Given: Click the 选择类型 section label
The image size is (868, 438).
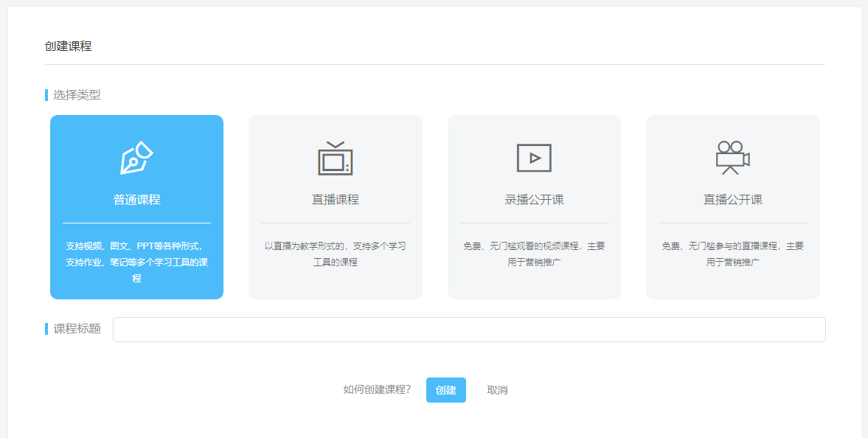Looking at the screenshot, I should tap(77, 95).
